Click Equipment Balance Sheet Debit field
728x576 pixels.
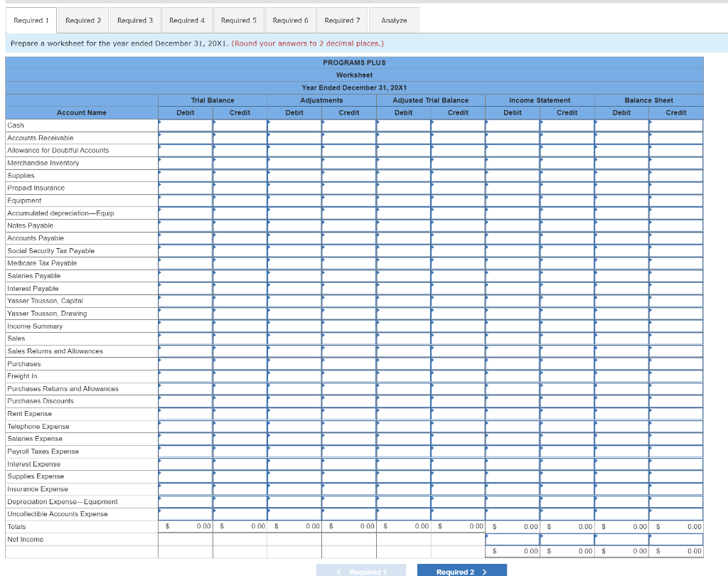[621, 201]
